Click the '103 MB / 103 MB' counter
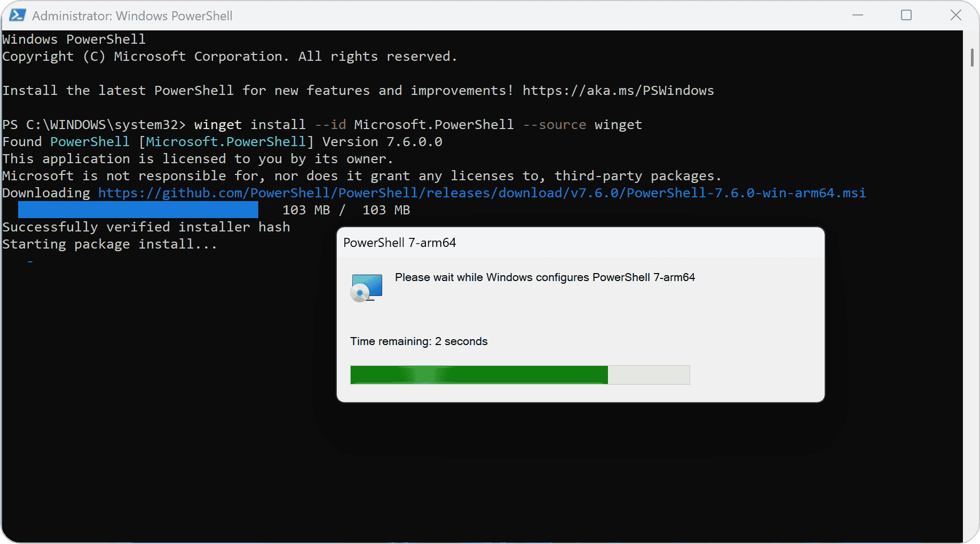The width and height of the screenshot is (980, 544). 345,210
